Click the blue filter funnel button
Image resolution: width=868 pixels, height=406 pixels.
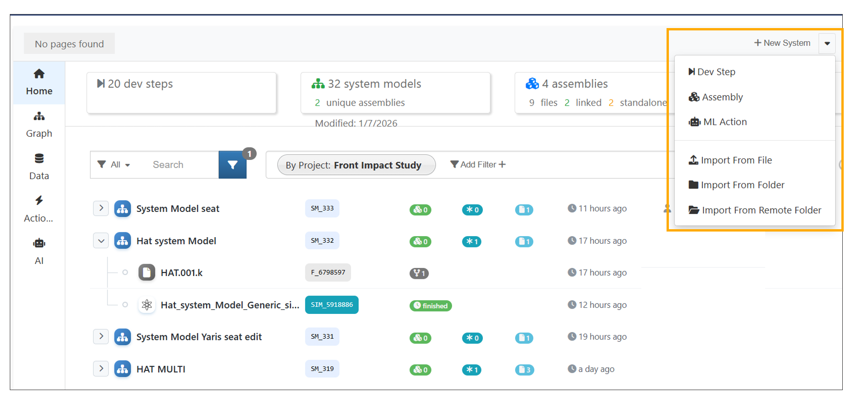232,165
